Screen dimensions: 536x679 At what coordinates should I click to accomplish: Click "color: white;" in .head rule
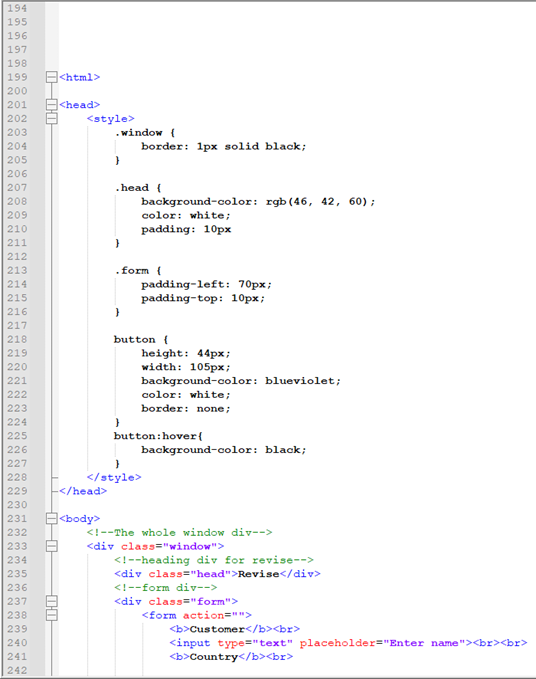click(186, 215)
